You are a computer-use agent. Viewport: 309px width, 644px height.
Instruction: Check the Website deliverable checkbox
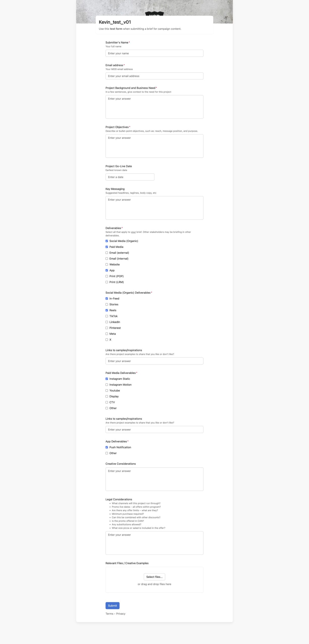pyautogui.click(x=107, y=265)
